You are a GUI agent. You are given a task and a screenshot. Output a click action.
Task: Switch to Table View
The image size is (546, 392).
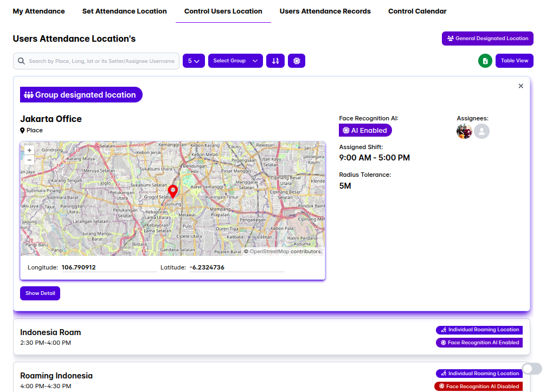point(514,61)
